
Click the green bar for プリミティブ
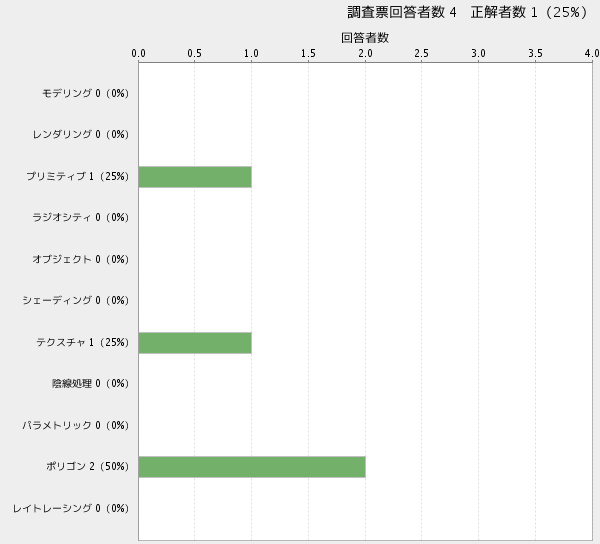(x=195, y=177)
